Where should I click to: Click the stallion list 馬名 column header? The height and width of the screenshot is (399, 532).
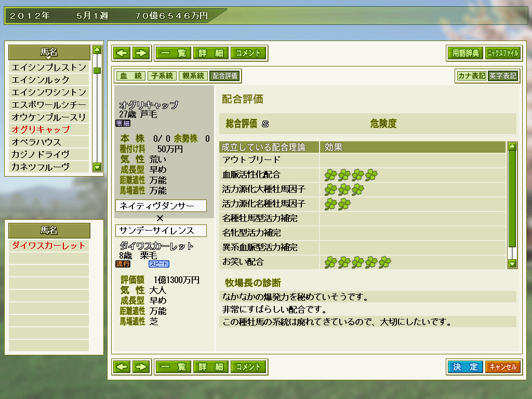pos(49,52)
